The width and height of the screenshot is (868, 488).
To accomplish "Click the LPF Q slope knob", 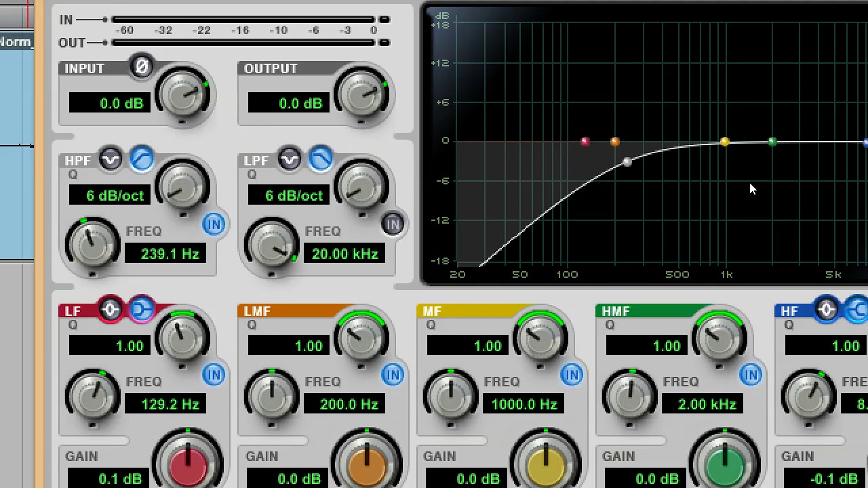I will (x=361, y=187).
